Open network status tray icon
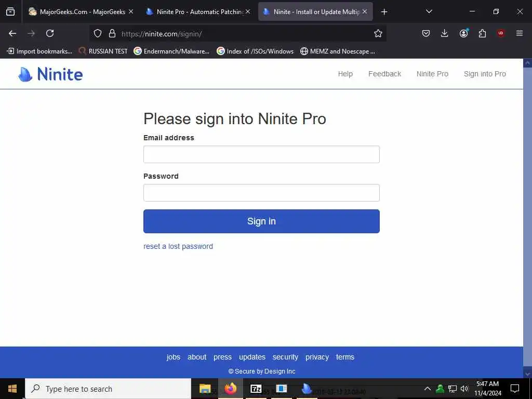Image resolution: width=532 pixels, height=399 pixels. pyautogui.click(x=453, y=389)
